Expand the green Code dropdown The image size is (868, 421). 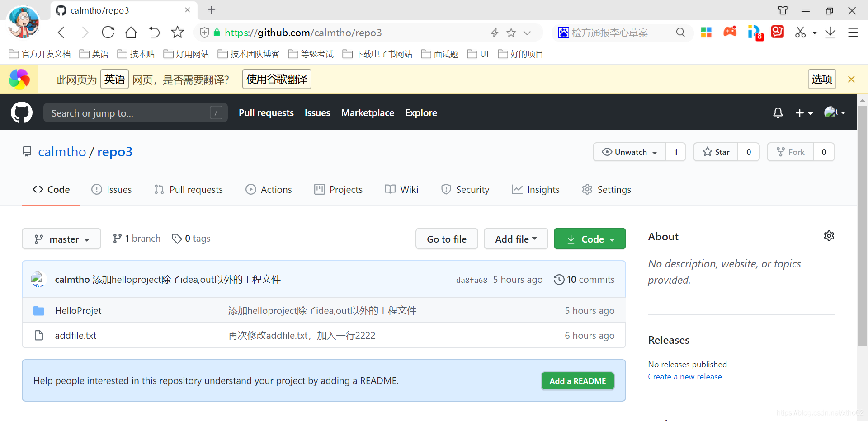[x=590, y=239]
